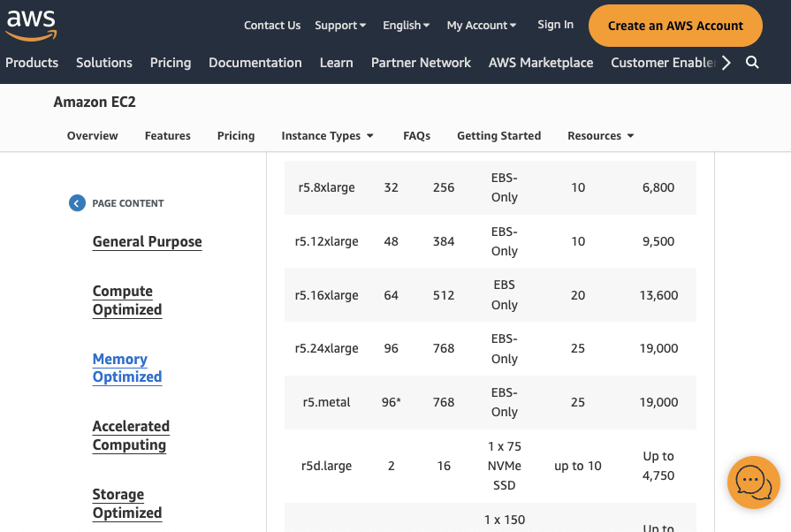Click the Sign In link
The height and width of the screenshot is (532, 791).
[x=555, y=25]
